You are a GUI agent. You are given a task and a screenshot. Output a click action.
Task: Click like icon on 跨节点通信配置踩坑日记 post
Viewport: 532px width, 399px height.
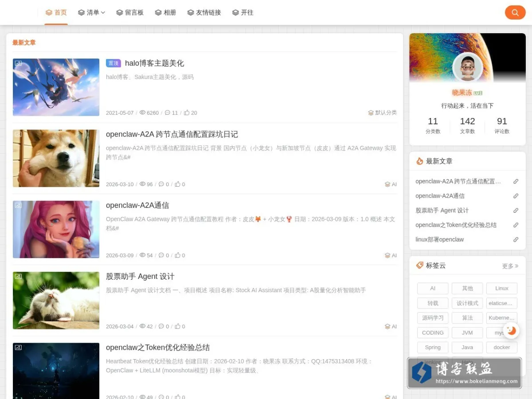[x=177, y=184]
